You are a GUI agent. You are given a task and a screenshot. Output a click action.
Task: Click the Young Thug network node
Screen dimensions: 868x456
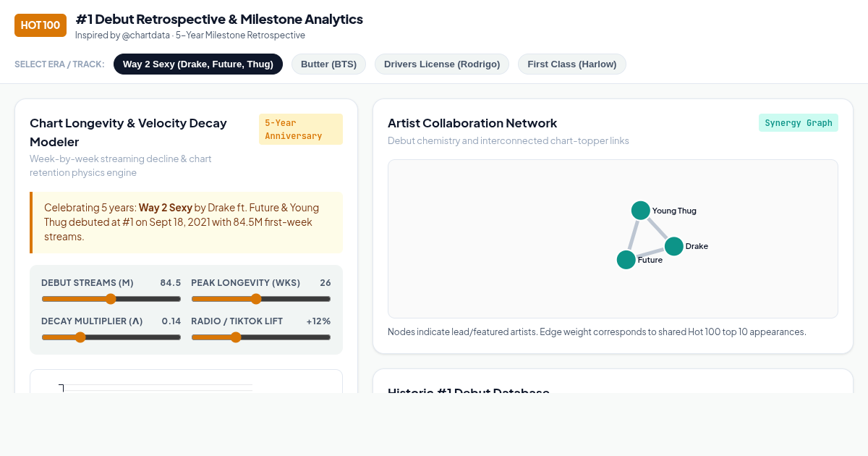pyautogui.click(x=640, y=211)
